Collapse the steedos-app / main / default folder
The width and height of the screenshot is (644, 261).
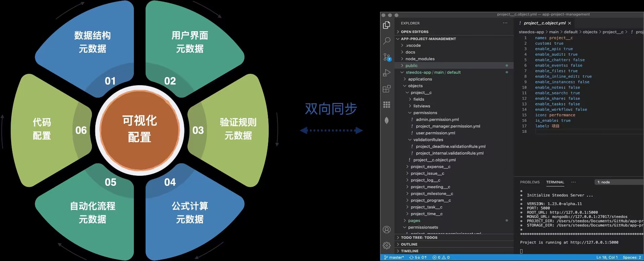454,72
